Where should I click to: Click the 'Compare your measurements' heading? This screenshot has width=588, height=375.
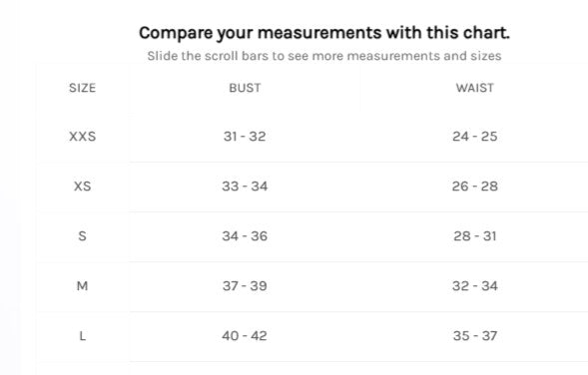(324, 33)
